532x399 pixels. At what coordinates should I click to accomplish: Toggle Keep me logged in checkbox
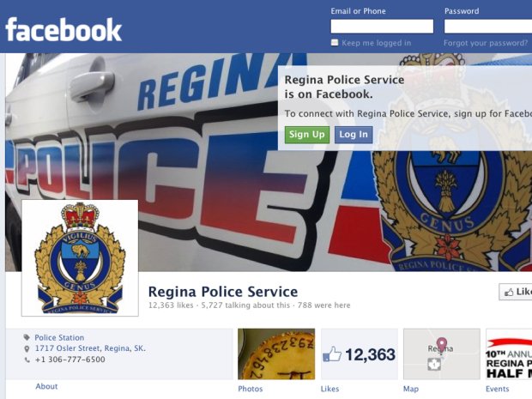point(335,43)
